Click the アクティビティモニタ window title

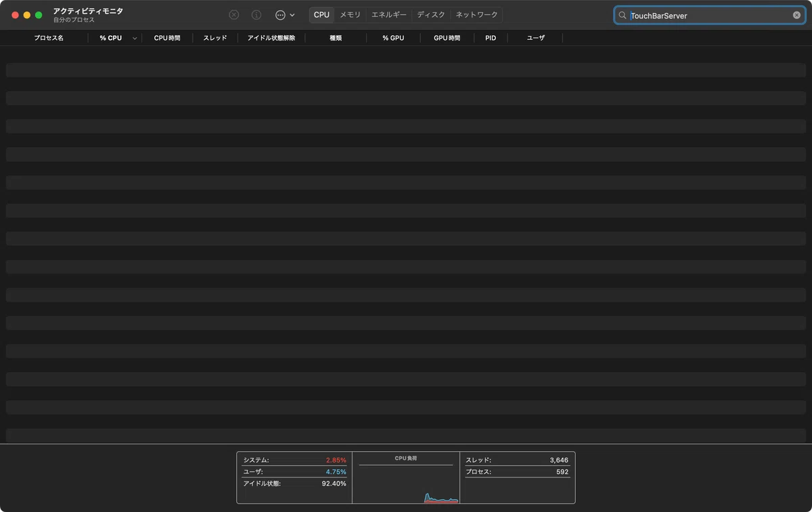coord(88,11)
